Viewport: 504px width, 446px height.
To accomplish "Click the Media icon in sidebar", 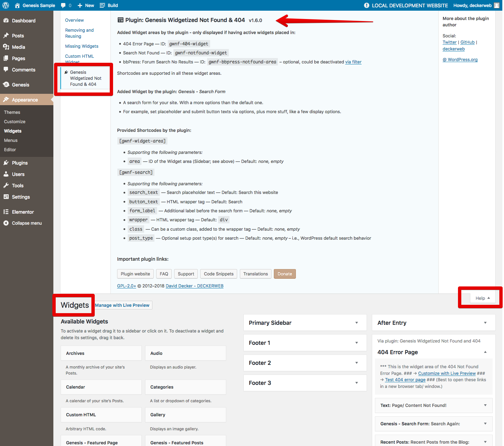I will 6,47.
